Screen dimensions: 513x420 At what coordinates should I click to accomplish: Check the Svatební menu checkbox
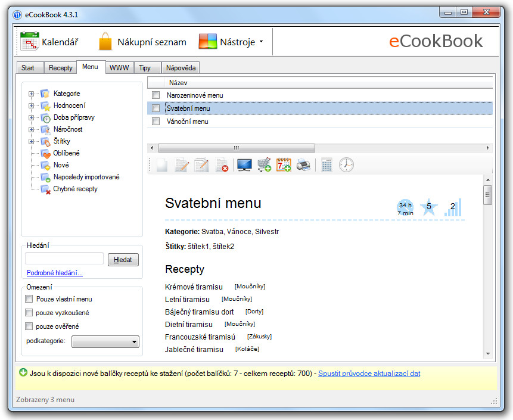pos(156,108)
